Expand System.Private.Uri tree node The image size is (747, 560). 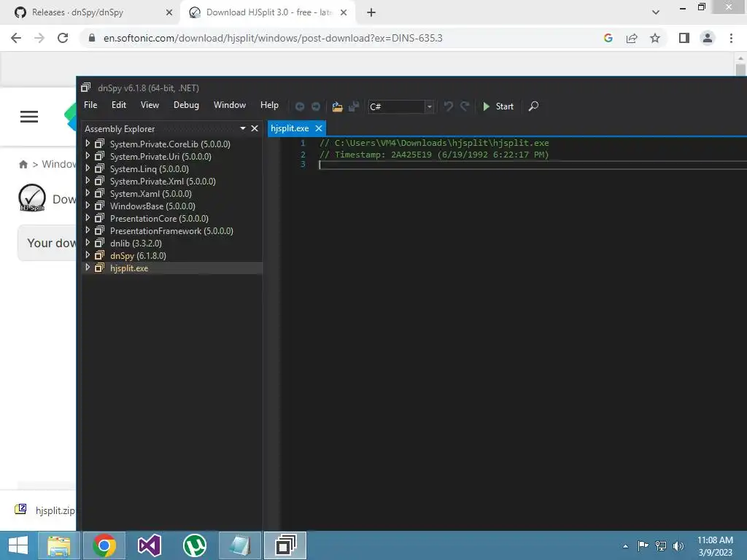click(x=88, y=156)
